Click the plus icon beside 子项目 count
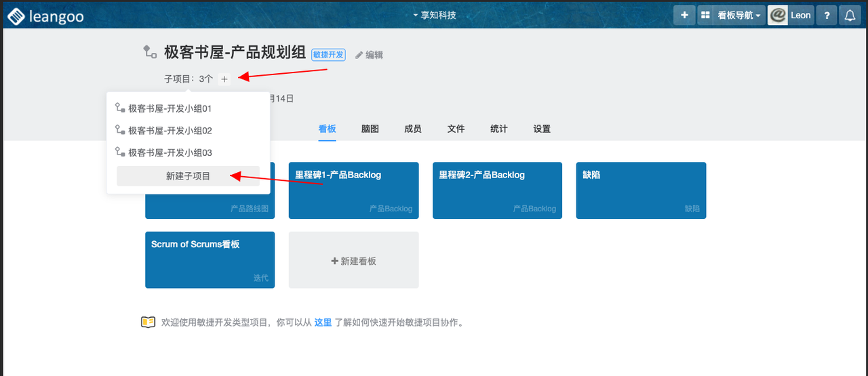The image size is (868, 376). pyautogui.click(x=224, y=79)
